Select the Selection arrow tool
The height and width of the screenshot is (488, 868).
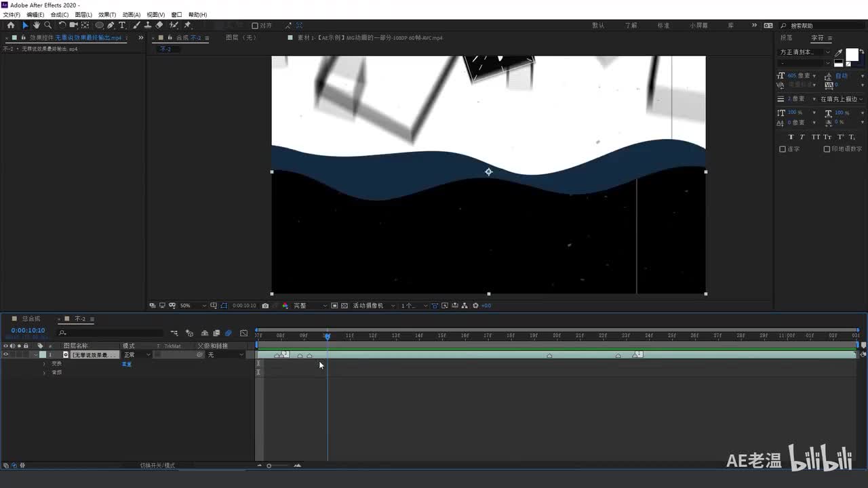coord(25,25)
